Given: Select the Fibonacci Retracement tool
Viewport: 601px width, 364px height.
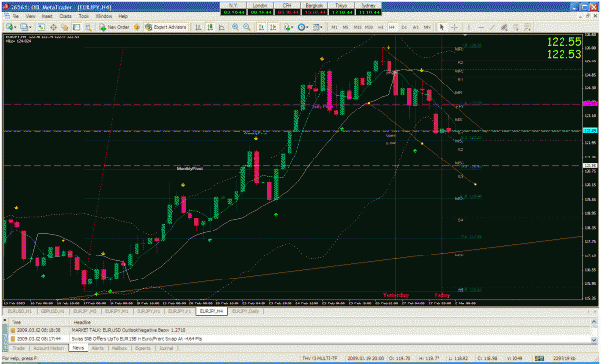Looking at the screenshot, I should click(x=516, y=27).
